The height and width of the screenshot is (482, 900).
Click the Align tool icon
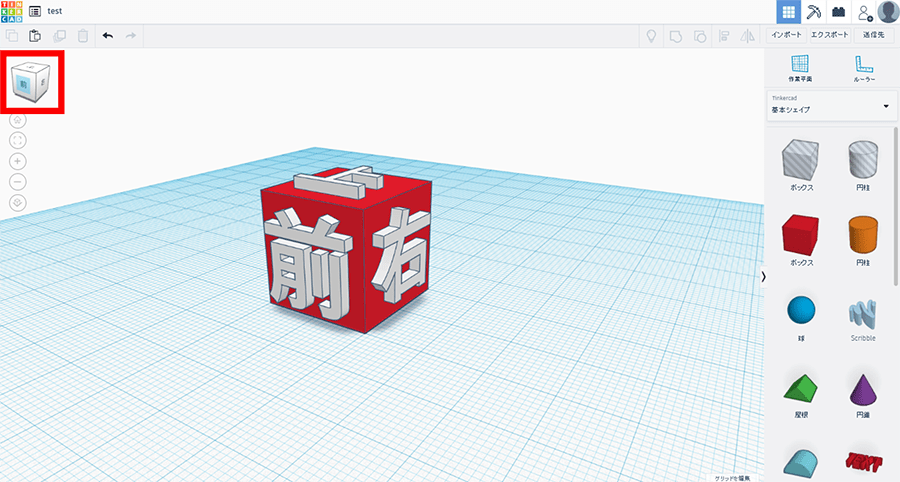pyautogui.click(x=724, y=37)
